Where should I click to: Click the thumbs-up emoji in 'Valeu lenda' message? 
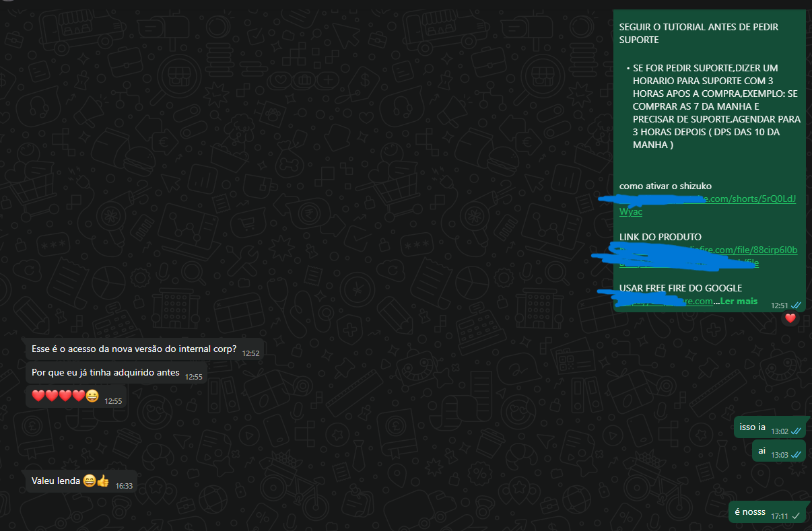[x=103, y=481]
